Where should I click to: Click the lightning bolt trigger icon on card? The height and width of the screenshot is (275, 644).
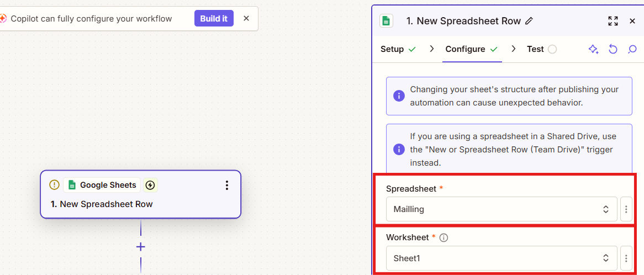tap(150, 185)
